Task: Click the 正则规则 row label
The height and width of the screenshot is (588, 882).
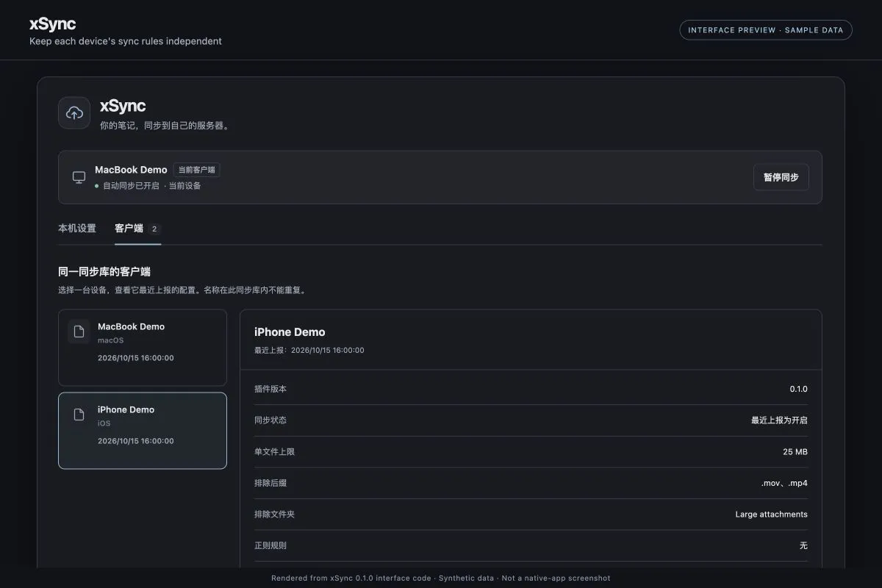Action: (x=270, y=546)
